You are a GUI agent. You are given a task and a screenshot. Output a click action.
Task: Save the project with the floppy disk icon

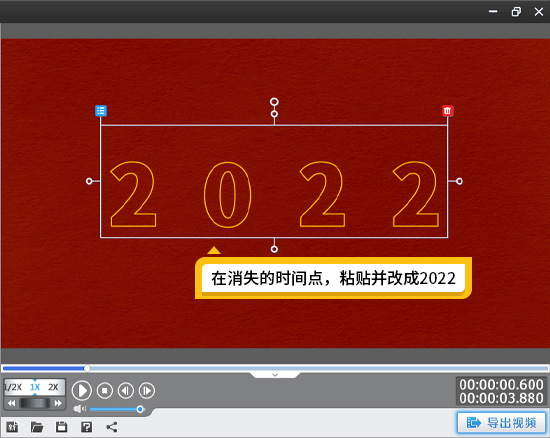(x=61, y=427)
